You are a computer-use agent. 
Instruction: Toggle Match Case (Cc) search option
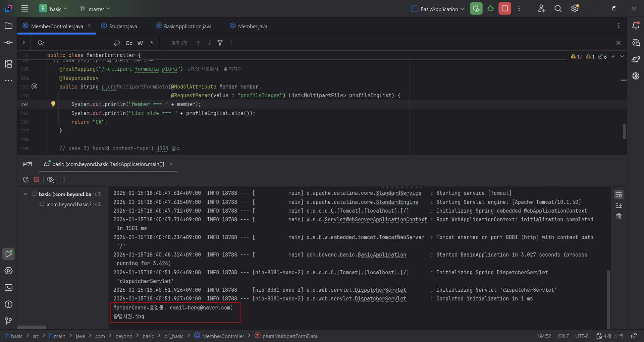point(129,43)
